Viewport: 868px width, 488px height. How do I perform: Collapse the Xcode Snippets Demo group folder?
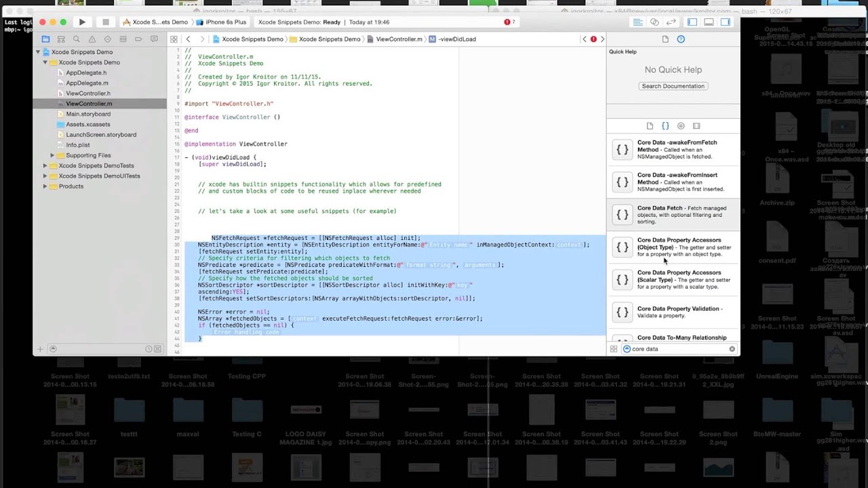[x=45, y=62]
